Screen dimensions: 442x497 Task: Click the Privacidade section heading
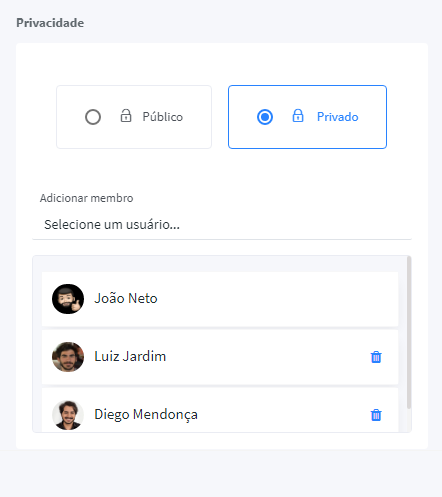(x=50, y=23)
